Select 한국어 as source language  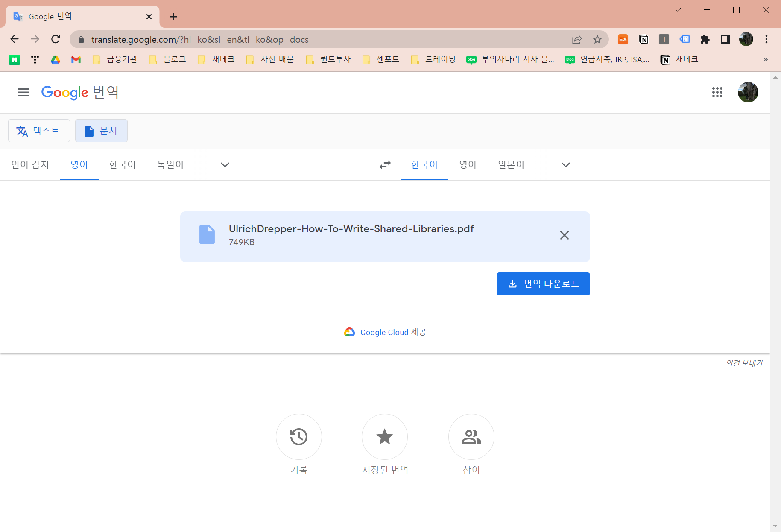point(123,165)
